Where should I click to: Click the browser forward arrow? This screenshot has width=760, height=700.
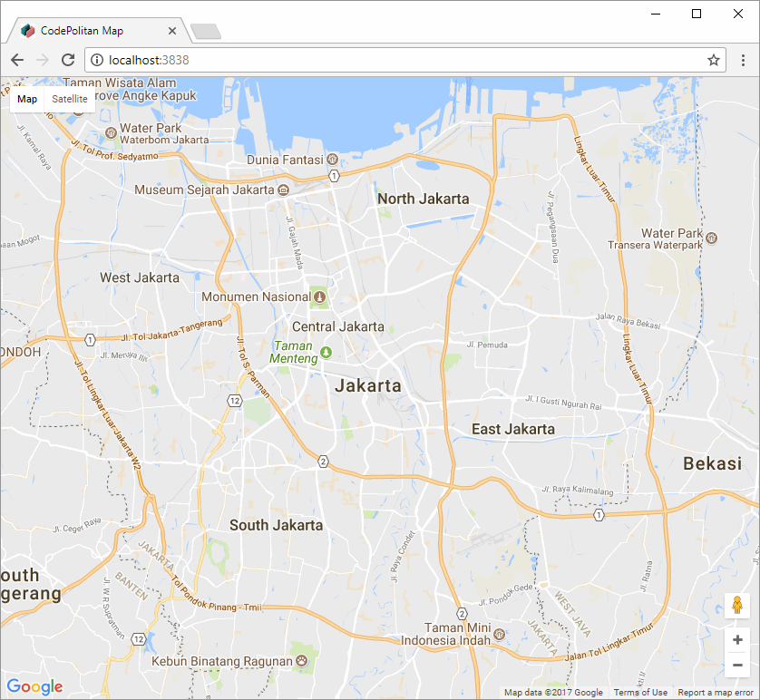point(43,60)
